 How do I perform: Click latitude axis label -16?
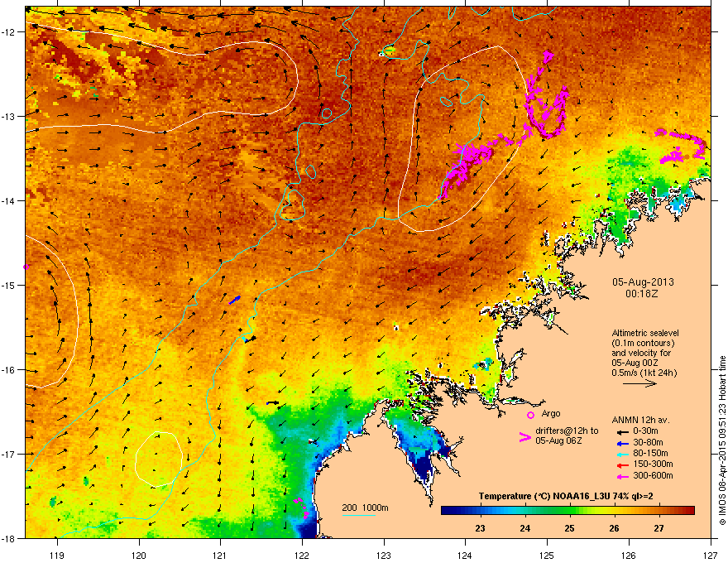click(8, 370)
